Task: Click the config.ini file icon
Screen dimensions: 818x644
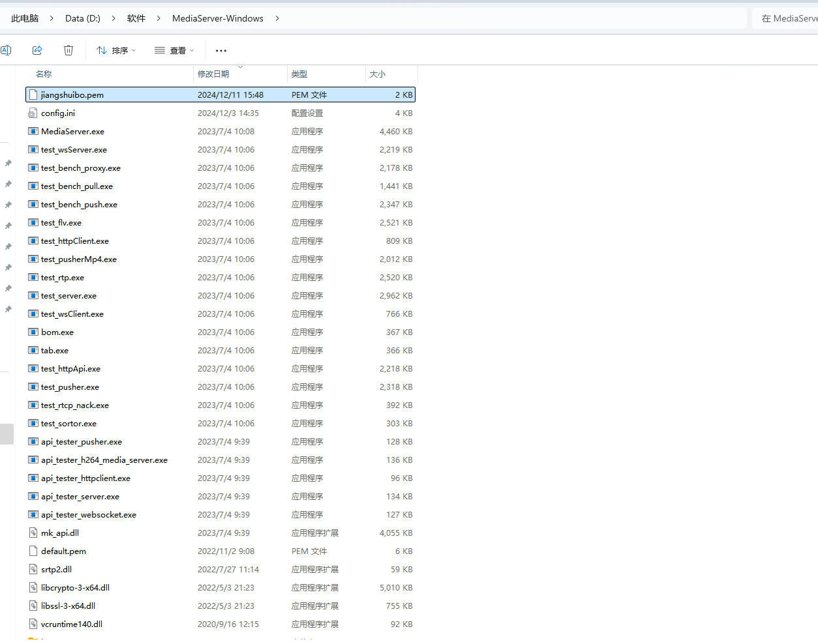Action: tap(33, 113)
